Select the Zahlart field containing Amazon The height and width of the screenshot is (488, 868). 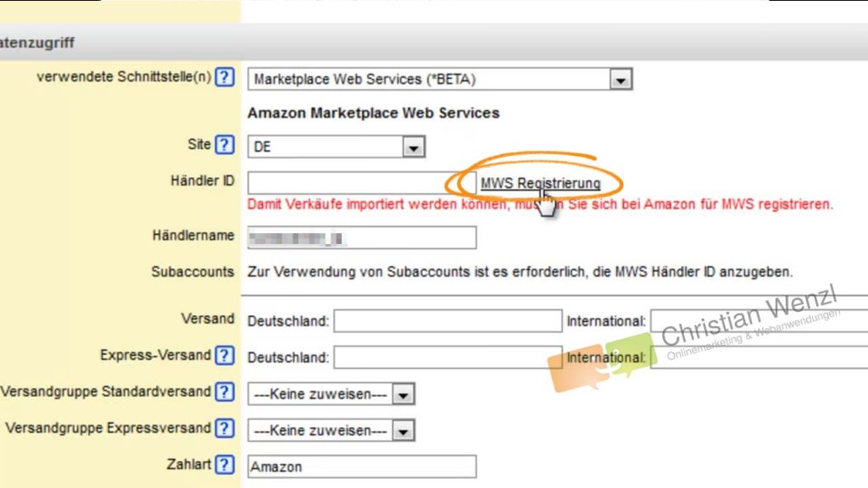(361, 467)
